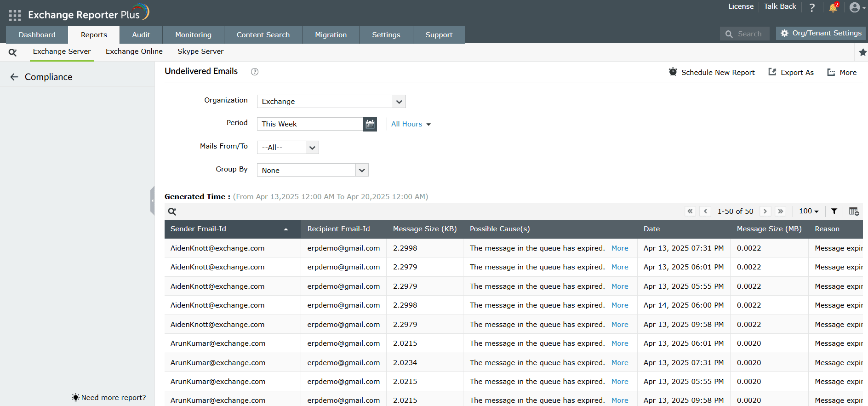Expand the Group By dropdown

pos(362,170)
